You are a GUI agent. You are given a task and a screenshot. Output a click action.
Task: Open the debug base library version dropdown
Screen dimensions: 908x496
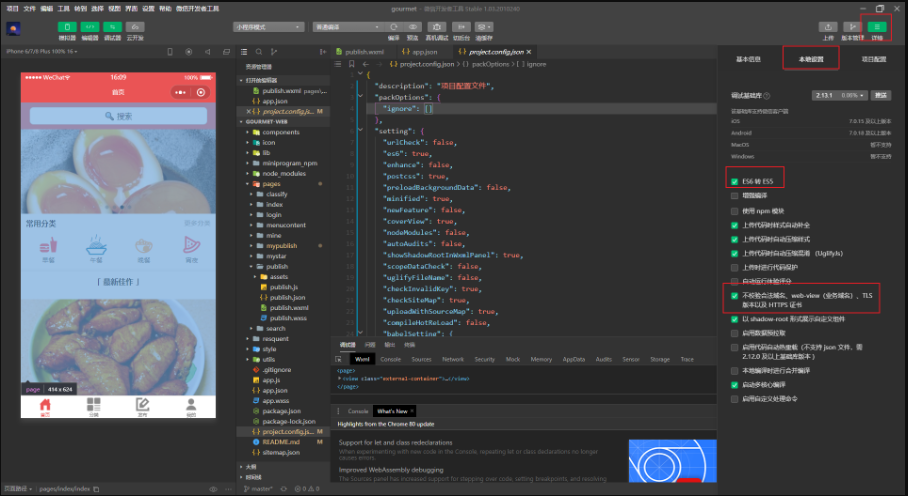(842, 95)
